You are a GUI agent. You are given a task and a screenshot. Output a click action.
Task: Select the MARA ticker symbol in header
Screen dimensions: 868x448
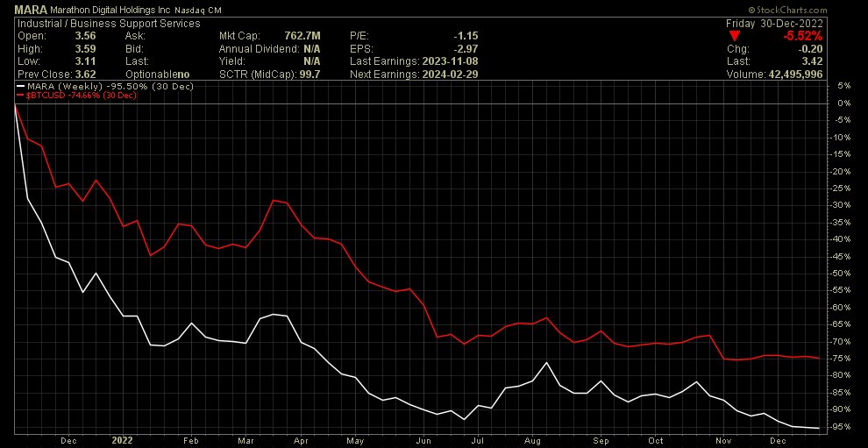21,9
